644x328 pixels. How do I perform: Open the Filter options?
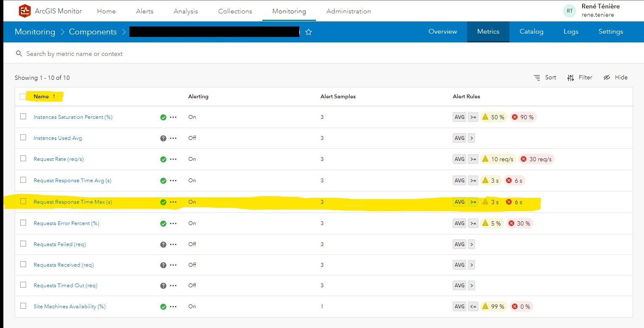click(x=580, y=77)
